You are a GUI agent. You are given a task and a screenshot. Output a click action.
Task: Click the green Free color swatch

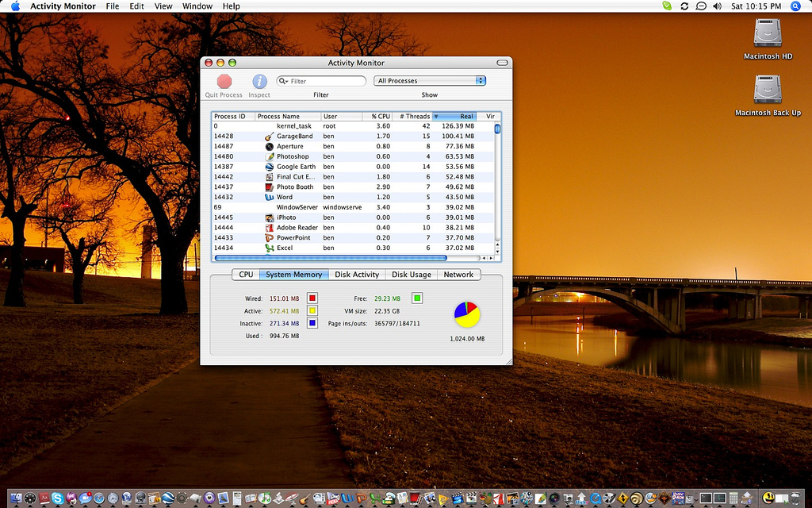(x=417, y=298)
